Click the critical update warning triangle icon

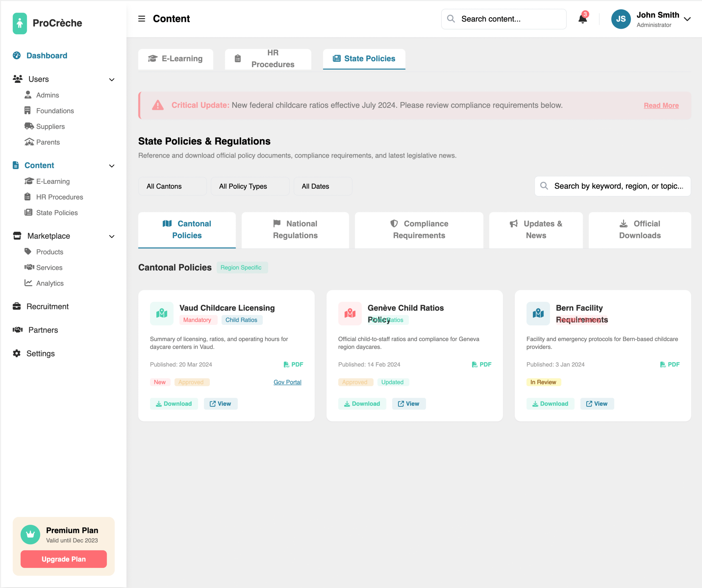158,105
